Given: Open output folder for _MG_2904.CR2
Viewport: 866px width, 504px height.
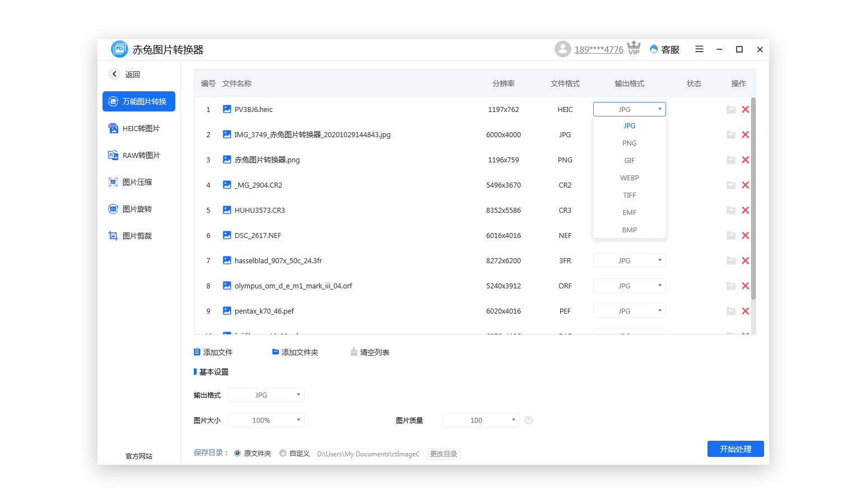Looking at the screenshot, I should [731, 185].
